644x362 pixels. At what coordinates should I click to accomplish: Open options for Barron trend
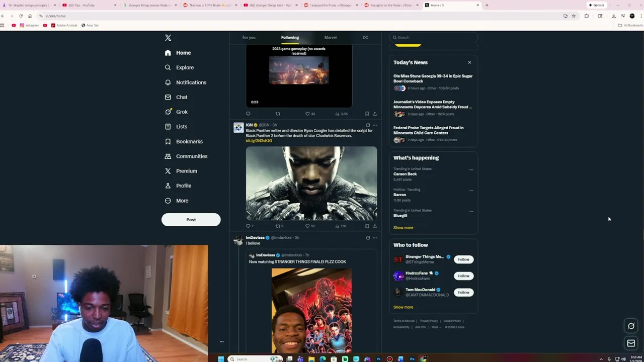click(x=471, y=191)
